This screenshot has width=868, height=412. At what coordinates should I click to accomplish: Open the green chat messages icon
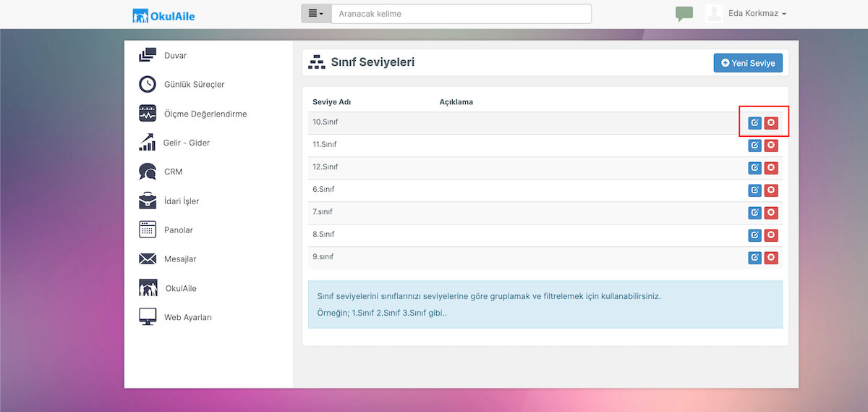click(x=684, y=14)
